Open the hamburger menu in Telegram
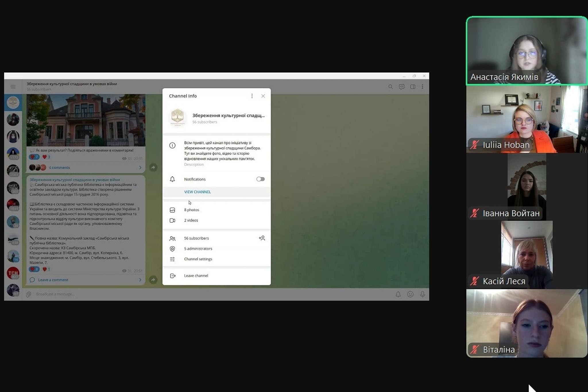588x392 pixels. 13,86
